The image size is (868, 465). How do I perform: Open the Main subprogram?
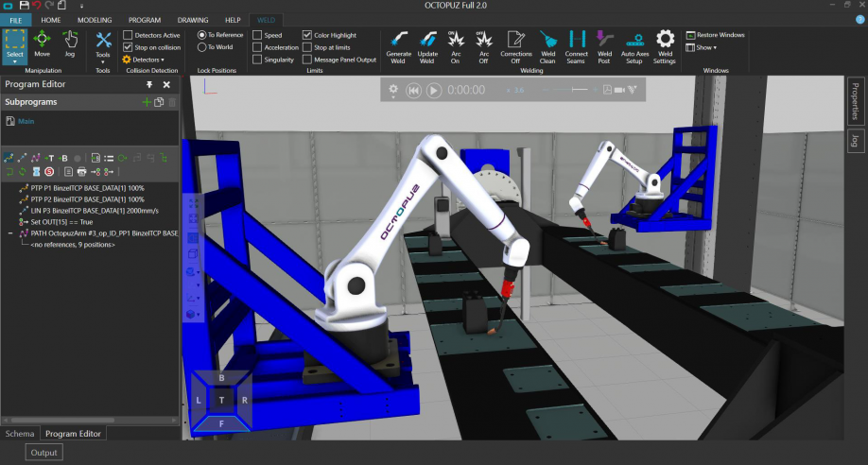(x=26, y=121)
